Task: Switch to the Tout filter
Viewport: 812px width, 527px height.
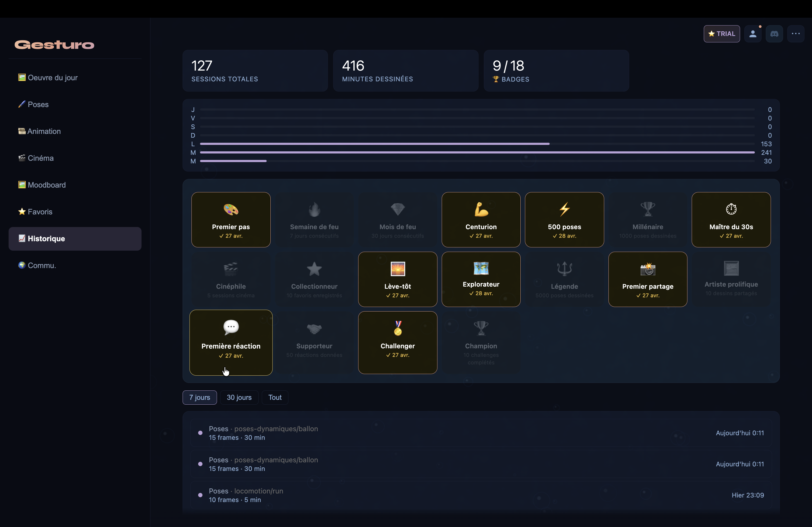Action: click(275, 397)
